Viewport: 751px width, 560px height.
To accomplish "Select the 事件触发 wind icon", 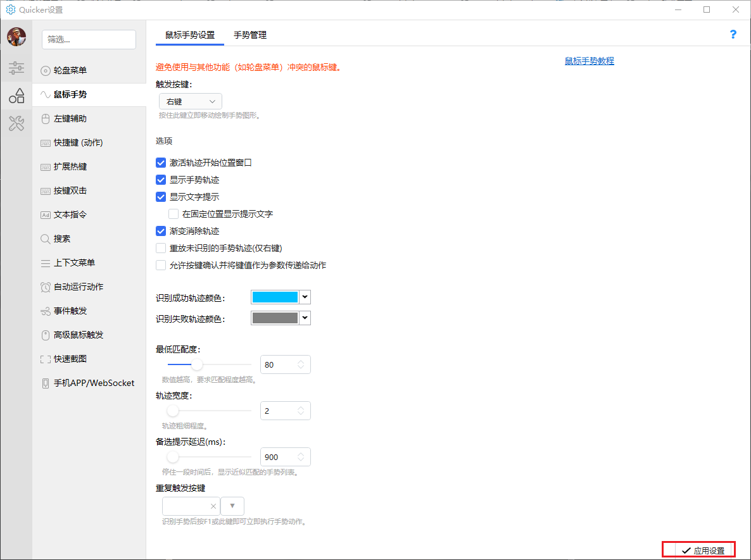I will click(46, 311).
